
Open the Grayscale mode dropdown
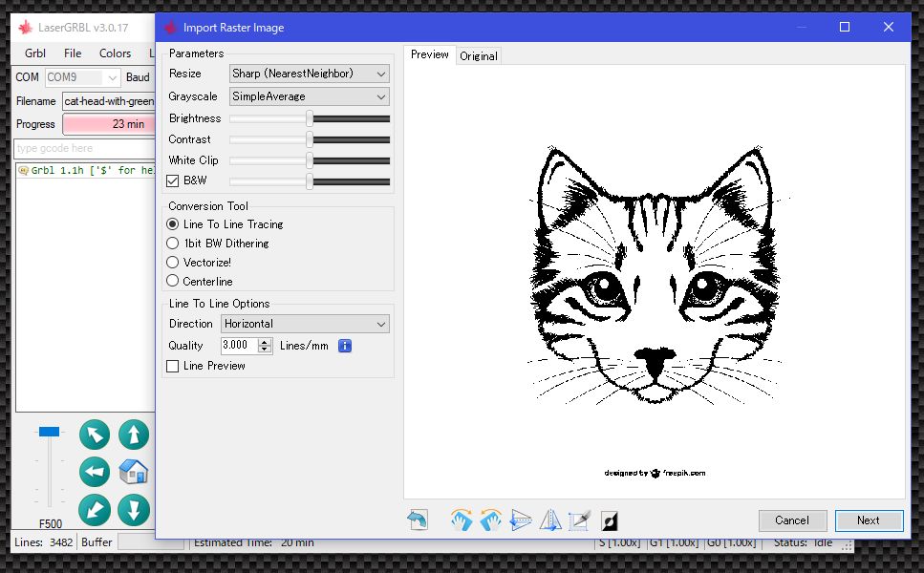(x=310, y=96)
